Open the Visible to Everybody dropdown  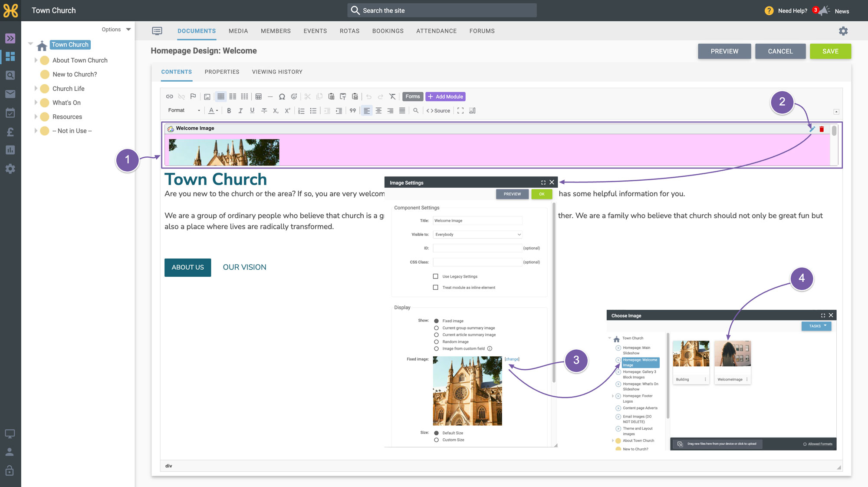point(477,235)
